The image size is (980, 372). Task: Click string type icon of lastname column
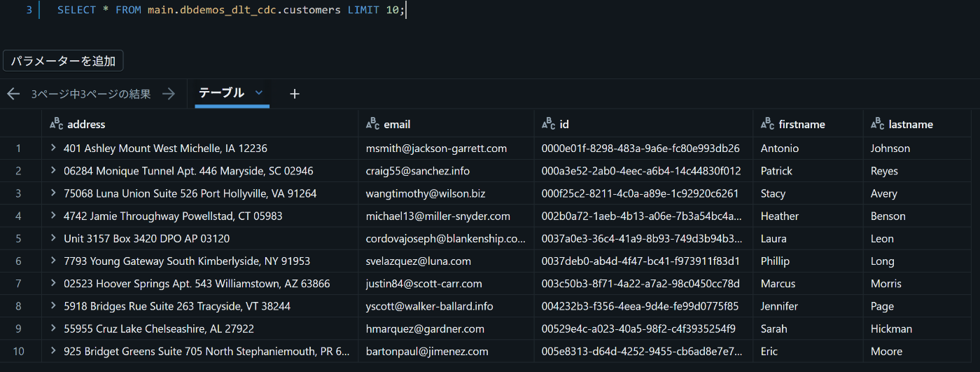pyautogui.click(x=877, y=124)
